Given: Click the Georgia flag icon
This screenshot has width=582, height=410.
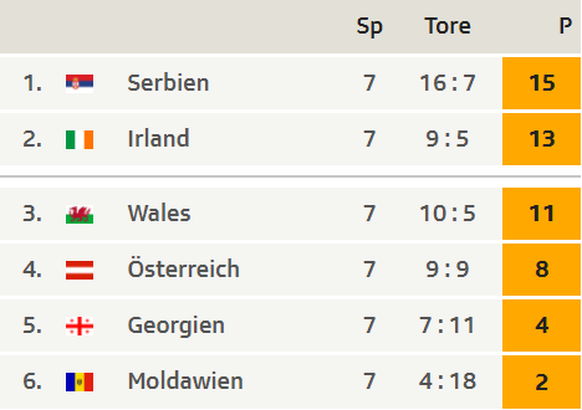Looking at the screenshot, I should [x=79, y=326].
